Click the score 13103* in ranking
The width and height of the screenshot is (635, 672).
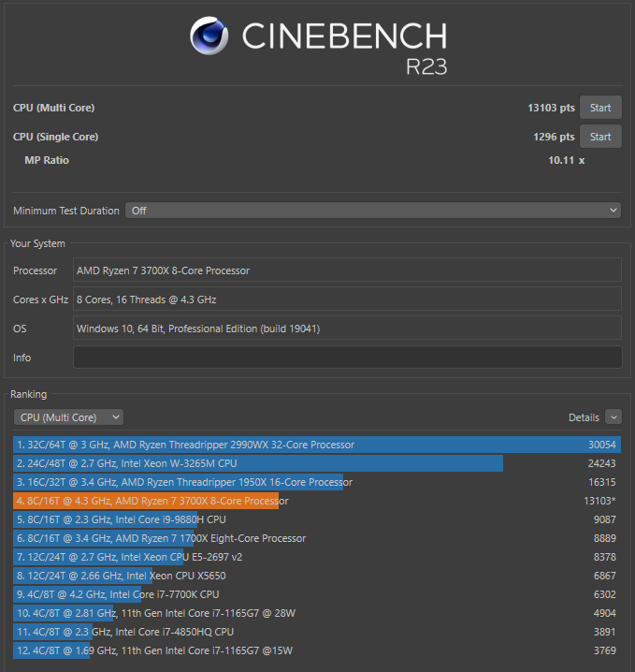point(599,501)
